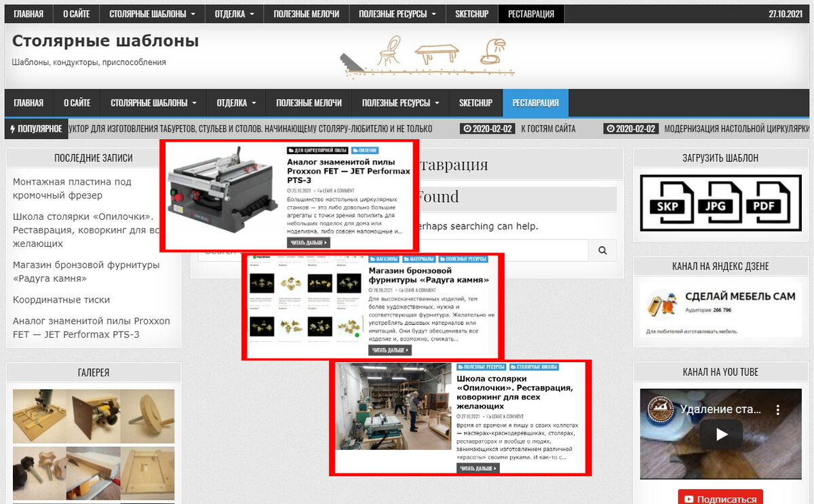Image resolution: width=814 pixels, height=504 pixels.
Task: Open sidebar link Магазин бронзовой фурнитуры «Радуга камня»
Action: click(86, 271)
